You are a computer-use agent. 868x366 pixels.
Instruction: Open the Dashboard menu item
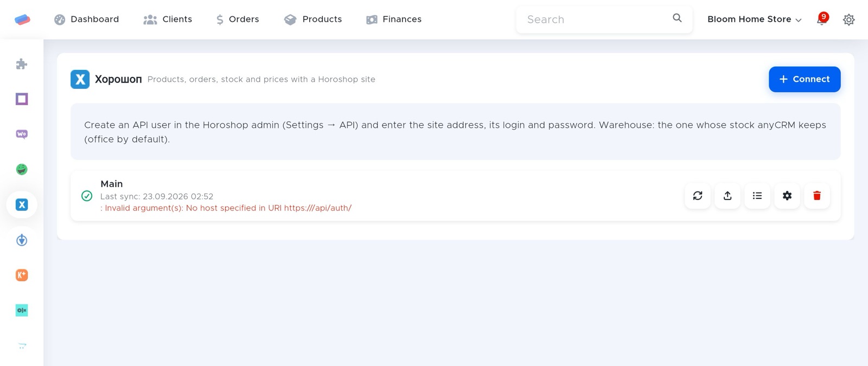86,20
